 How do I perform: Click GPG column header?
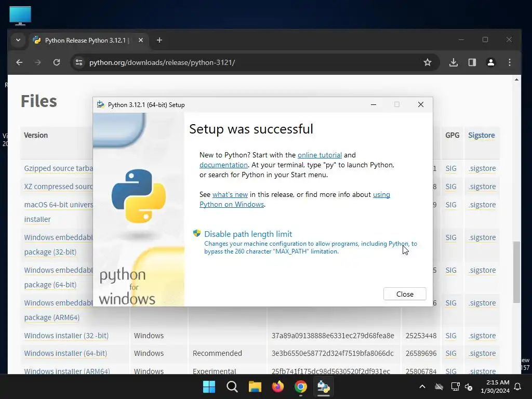[x=452, y=135]
